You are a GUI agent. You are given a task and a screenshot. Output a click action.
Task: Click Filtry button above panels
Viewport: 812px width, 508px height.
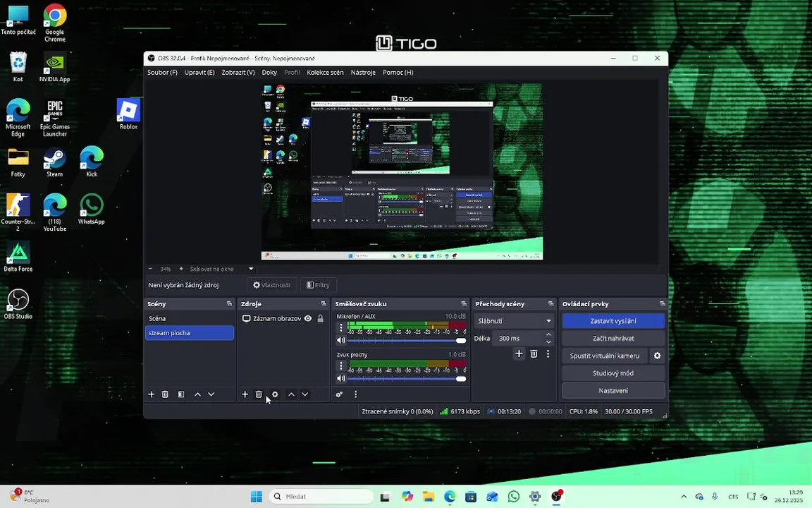(x=318, y=285)
